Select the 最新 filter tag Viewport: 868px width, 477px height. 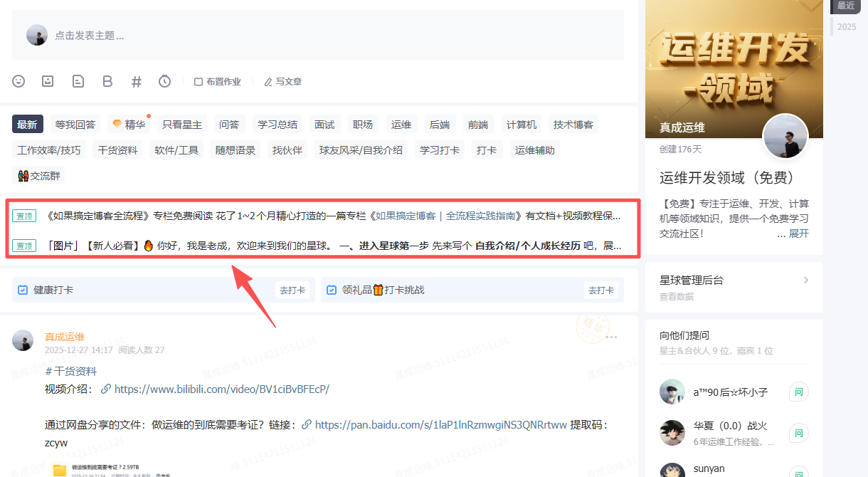[27, 125]
